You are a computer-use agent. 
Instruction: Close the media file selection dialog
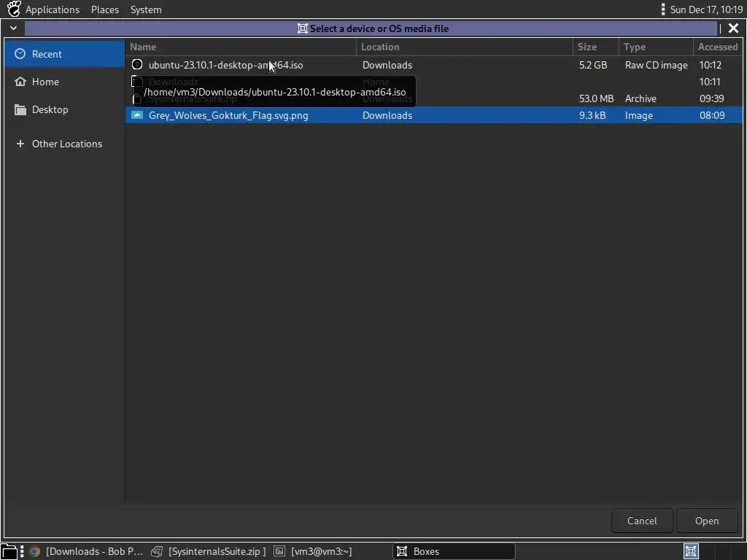[x=734, y=28]
